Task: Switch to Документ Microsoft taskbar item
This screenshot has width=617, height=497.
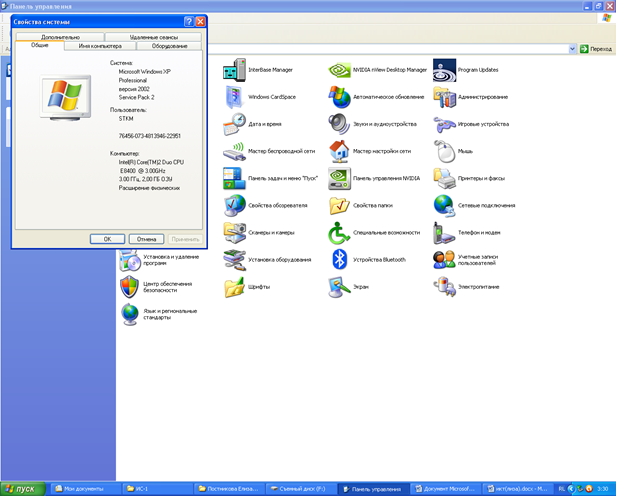Action: coord(445,489)
